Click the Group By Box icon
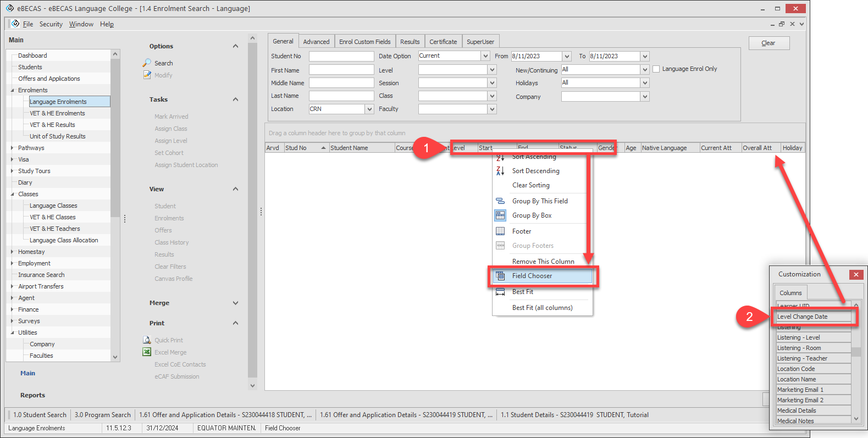Image resolution: width=868 pixels, height=438 pixels. (x=500, y=215)
